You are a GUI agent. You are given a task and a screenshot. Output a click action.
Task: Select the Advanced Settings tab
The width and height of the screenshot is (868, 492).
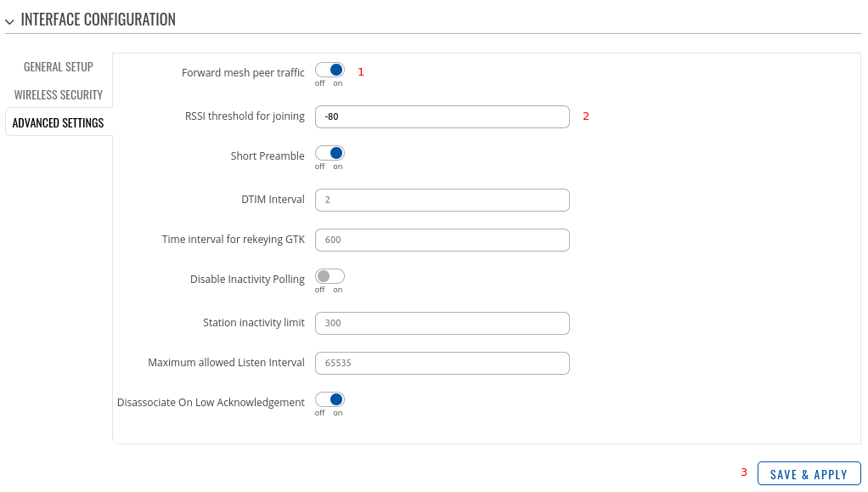coord(58,122)
